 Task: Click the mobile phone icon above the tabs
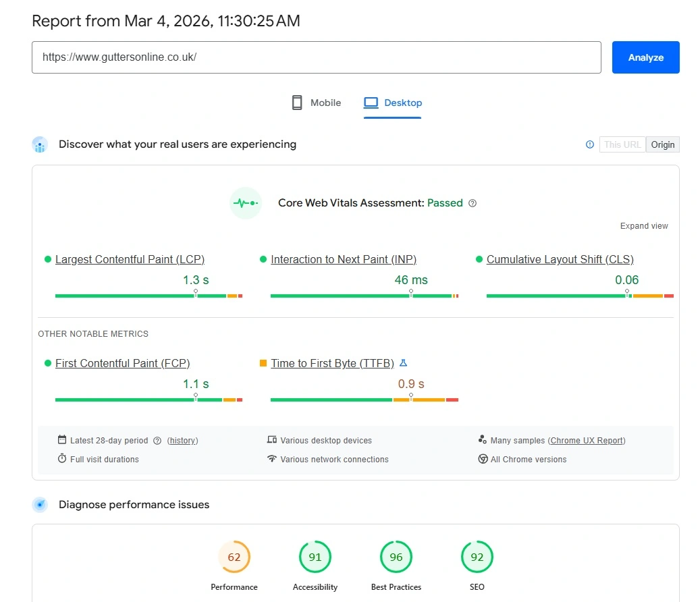pyautogui.click(x=297, y=102)
